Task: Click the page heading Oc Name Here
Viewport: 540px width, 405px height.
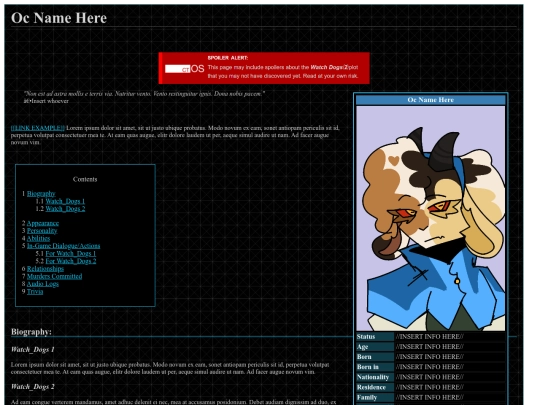Action: pyautogui.click(x=59, y=18)
